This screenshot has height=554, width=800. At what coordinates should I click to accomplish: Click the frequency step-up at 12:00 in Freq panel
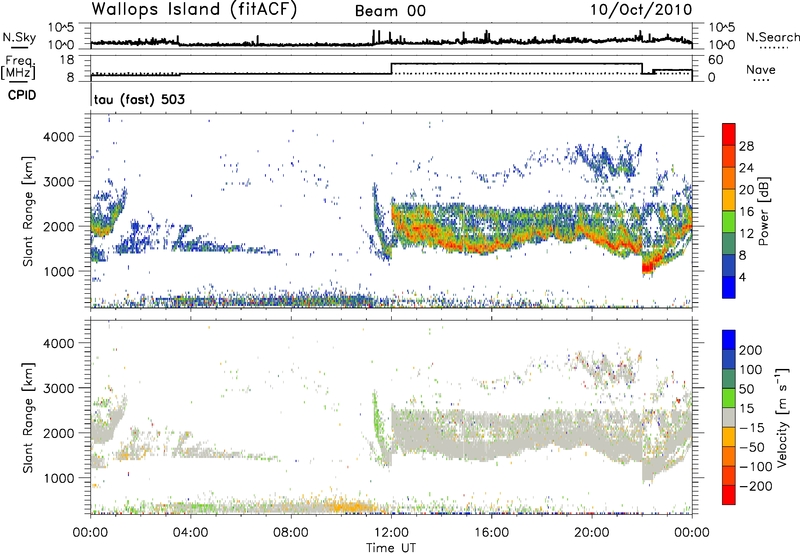pyautogui.click(x=391, y=69)
